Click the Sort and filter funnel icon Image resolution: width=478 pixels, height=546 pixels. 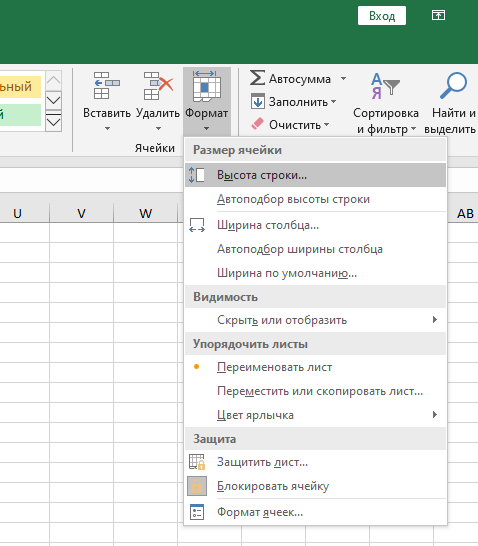pyautogui.click(x=385, y=86)
